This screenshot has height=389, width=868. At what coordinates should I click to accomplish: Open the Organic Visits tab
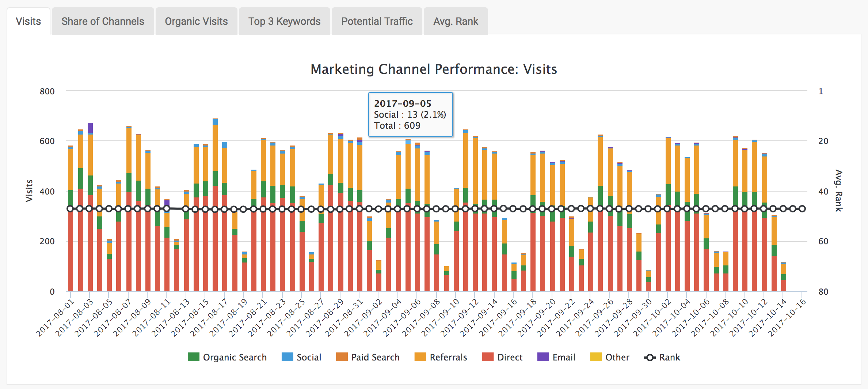tap(196, 22)
